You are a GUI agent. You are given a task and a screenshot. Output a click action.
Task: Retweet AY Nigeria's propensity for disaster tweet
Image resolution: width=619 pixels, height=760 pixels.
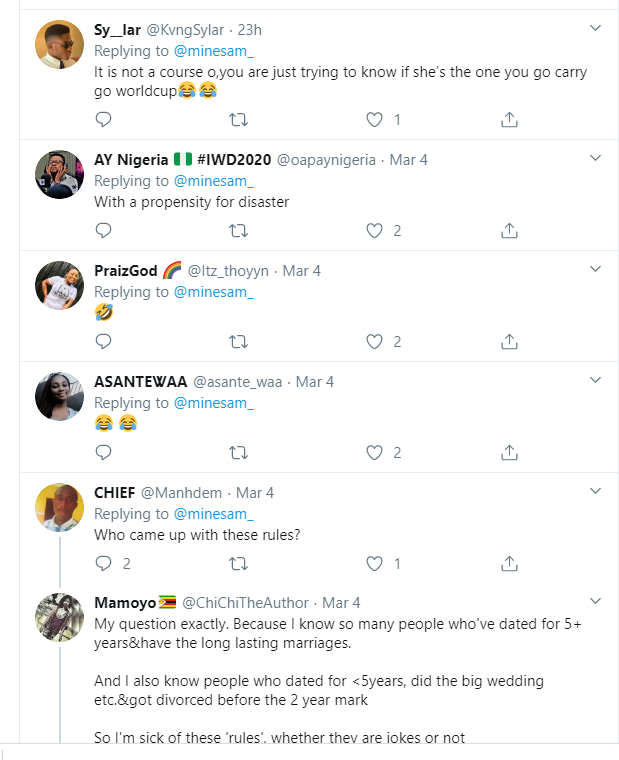click(x=239, y=231)
